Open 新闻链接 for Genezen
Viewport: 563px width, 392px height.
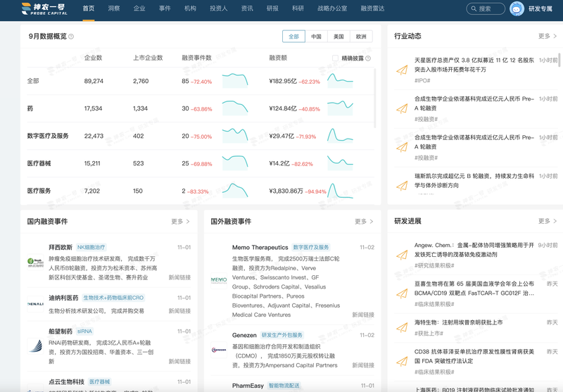coord(363,365)
